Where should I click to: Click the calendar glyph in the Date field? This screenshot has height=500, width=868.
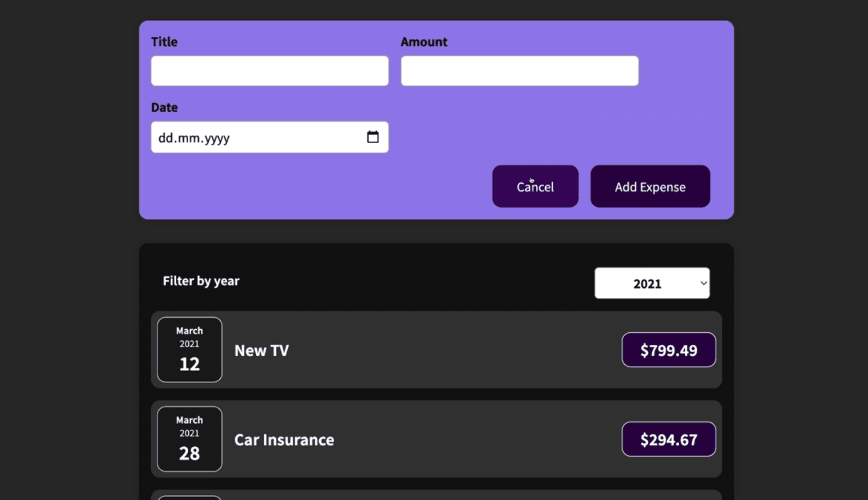pyautogui.click(x=373, y=137)
